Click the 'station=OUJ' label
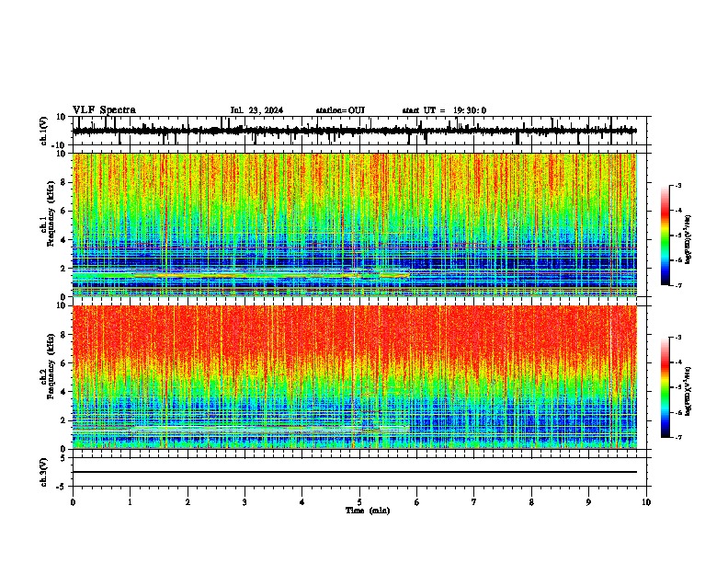The width and height of the screenshot is (728, 563). [x=340, y=110]
